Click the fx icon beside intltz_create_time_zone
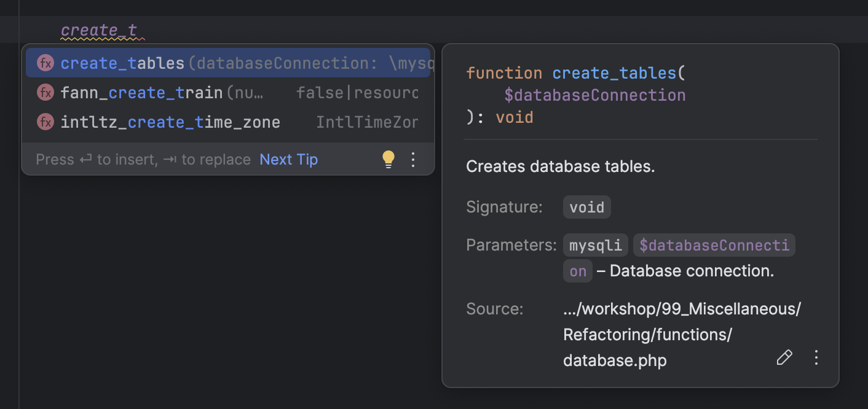Screen dimensions: 868x409 pos(45,122)
